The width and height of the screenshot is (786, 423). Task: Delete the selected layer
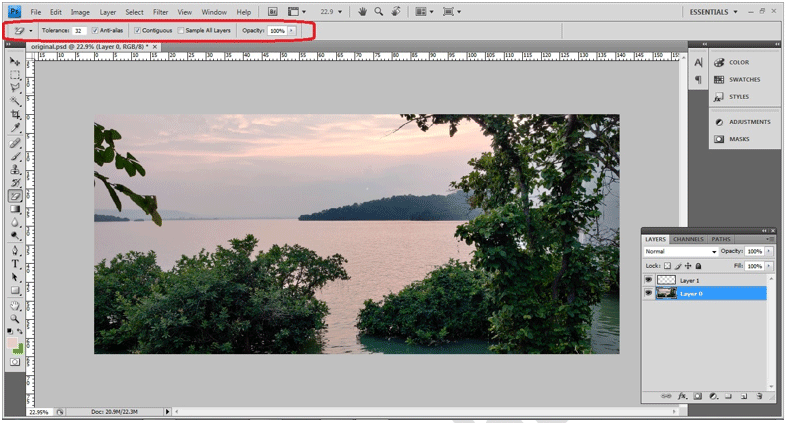[759, 396]
